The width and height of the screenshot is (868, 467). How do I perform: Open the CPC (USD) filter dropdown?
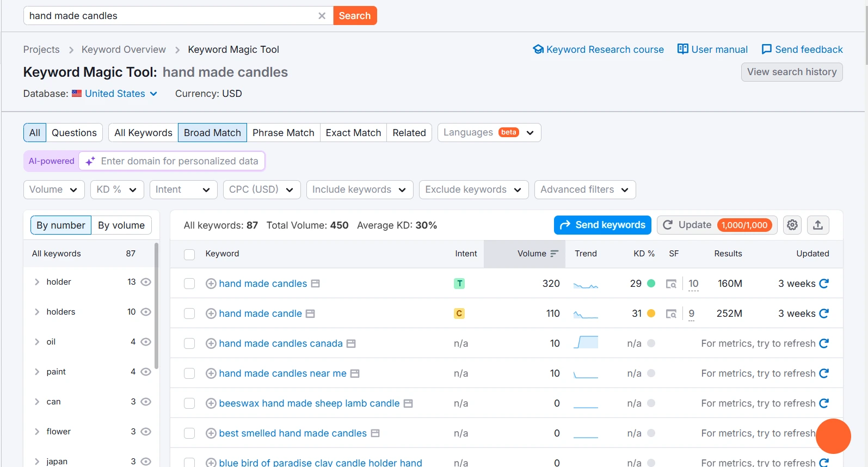point(262,189)
